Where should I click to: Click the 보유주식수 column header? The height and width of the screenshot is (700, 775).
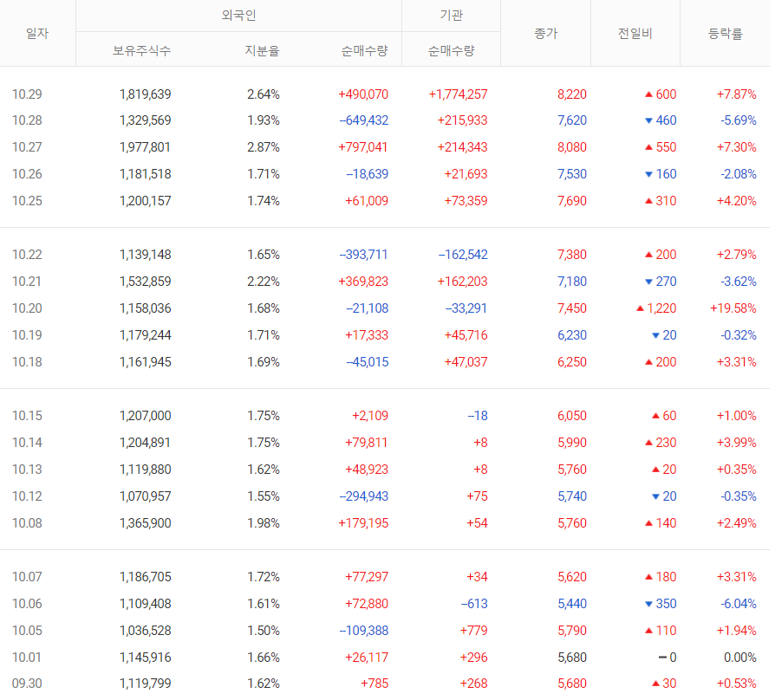coord(141,50)
